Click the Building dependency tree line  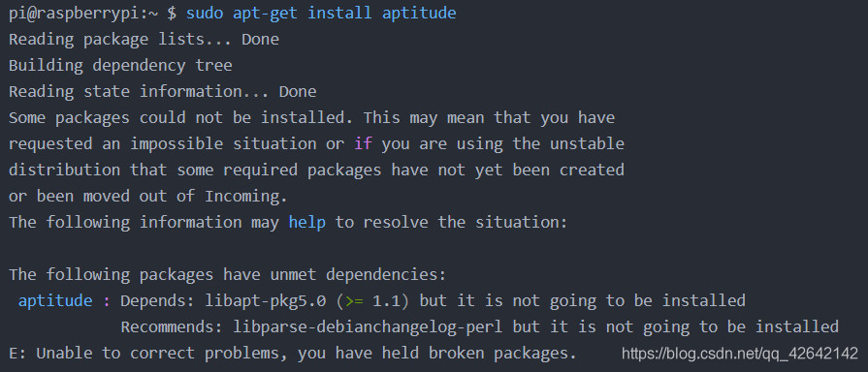coord(120,65)
